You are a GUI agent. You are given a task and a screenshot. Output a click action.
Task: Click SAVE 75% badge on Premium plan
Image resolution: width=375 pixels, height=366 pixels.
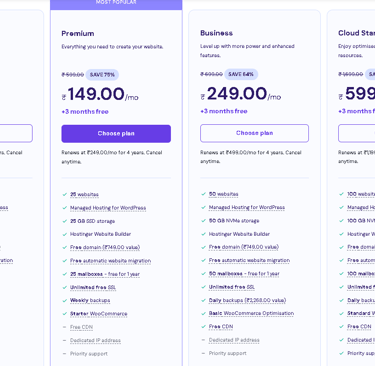point(102,75)
